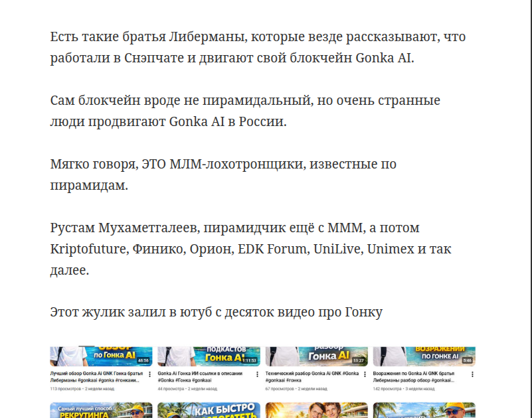Click the 46:56 duration video thumbnail

(101, 356)
